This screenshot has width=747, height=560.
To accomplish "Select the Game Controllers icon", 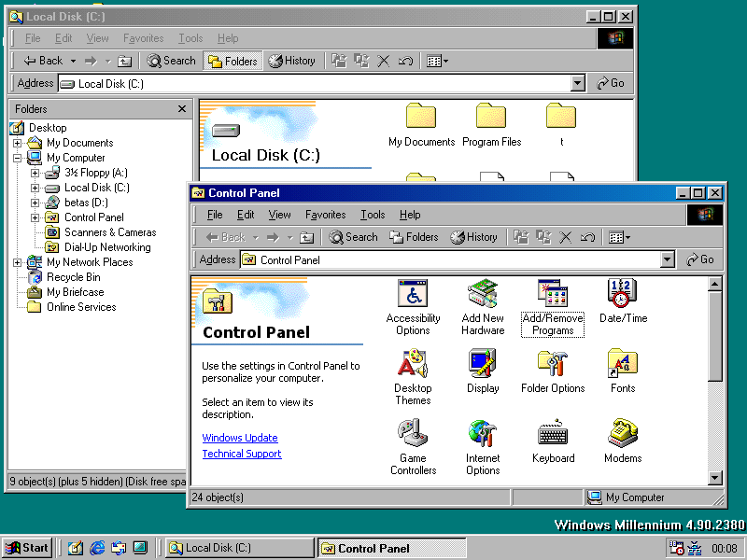I will coord(413,447).
